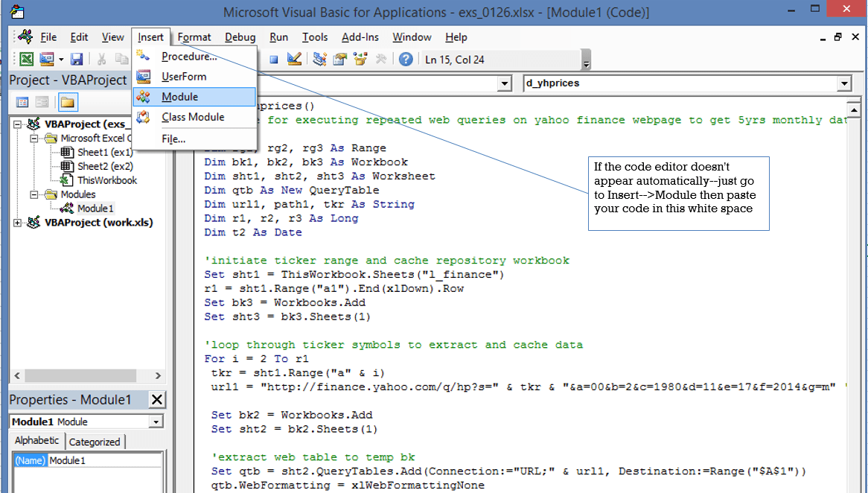Image resolution: width=868 pixels, height=493 pixels.
Task: Open the Project Explorer from the toolbar
Action: (x=320, y=60)
